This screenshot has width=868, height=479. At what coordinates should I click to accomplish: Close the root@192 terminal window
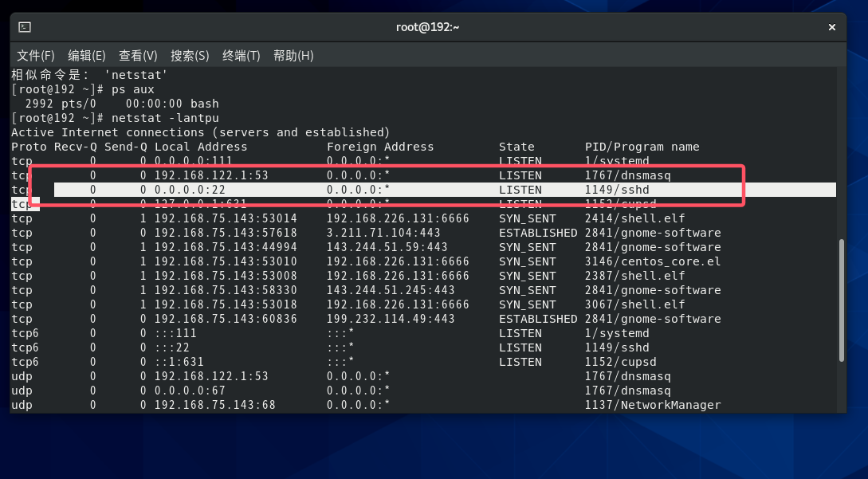pyautogui.click(x=831, y=27)
